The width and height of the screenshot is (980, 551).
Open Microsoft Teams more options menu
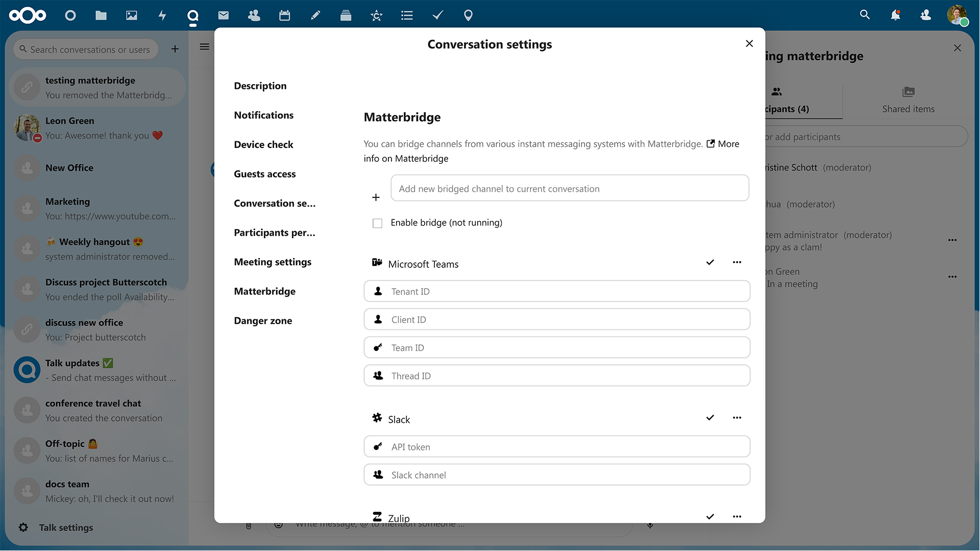[737, 262]
